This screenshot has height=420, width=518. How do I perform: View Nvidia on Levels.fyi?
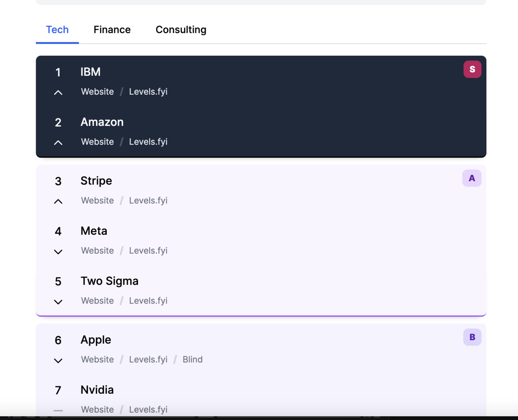148,409
